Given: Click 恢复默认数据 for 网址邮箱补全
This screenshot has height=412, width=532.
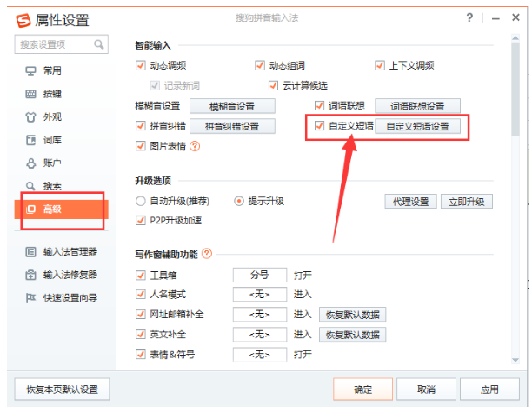Looking at the screenshot, I should point(353,315).
